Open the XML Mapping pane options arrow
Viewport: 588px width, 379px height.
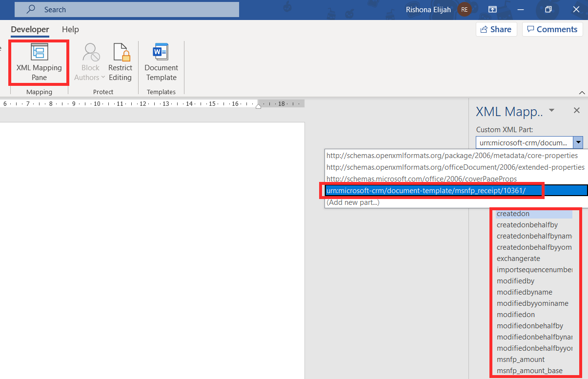(552, 111)
